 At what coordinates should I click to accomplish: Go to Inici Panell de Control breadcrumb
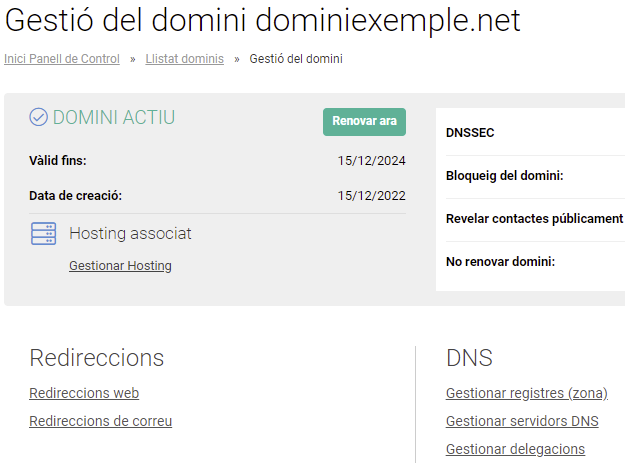[x=62, y=59]
